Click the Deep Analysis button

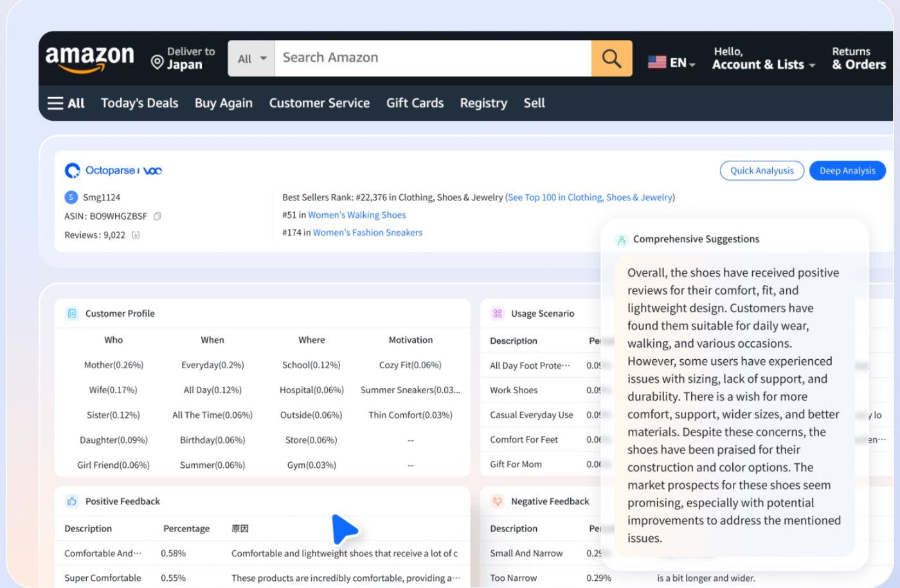847,170
